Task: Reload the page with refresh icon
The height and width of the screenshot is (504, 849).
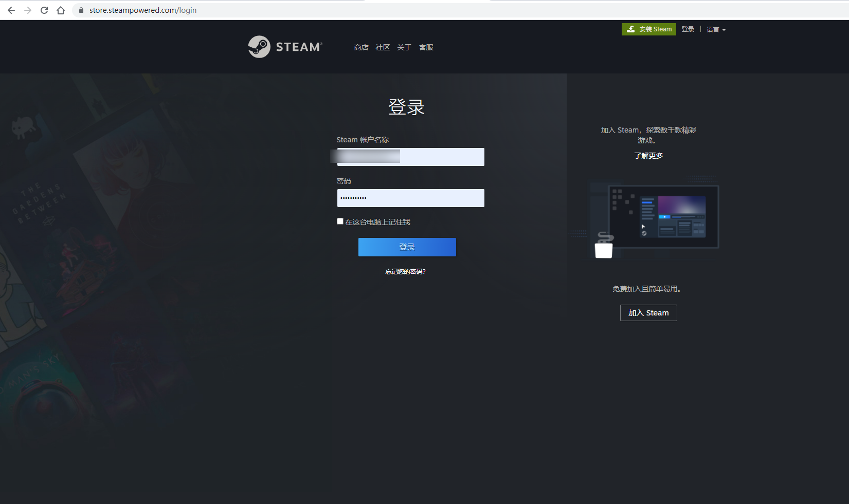Action: point(44,10)
